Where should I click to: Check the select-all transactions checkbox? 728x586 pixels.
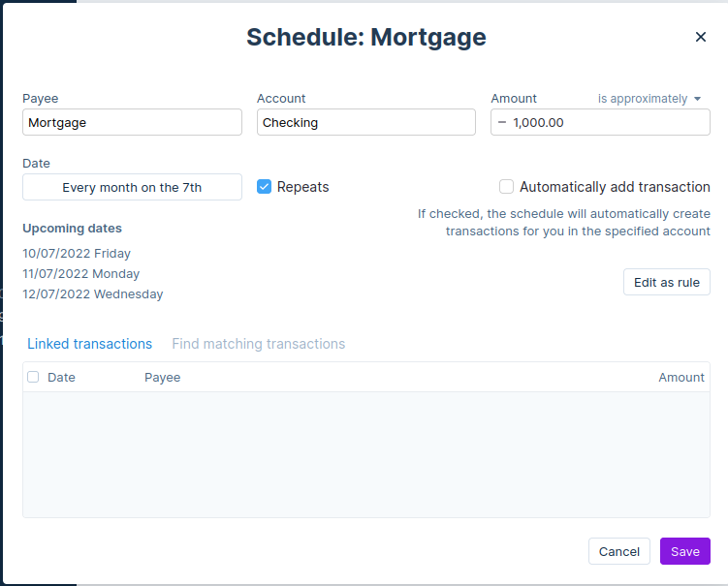point(33,377)
